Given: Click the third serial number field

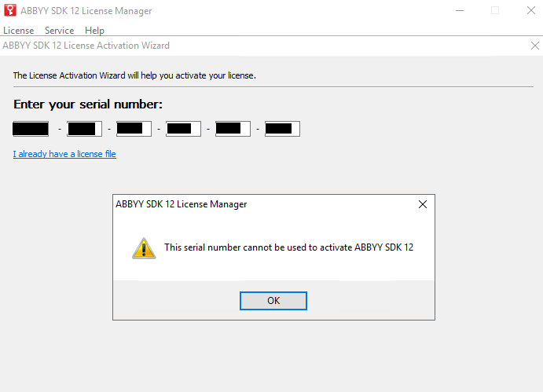Looking at the screenshot, I should 134,129.
